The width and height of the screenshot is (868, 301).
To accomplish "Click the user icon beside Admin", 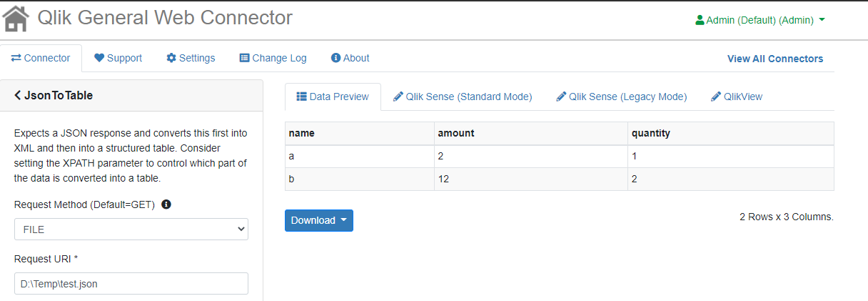I will coord(700,20).
